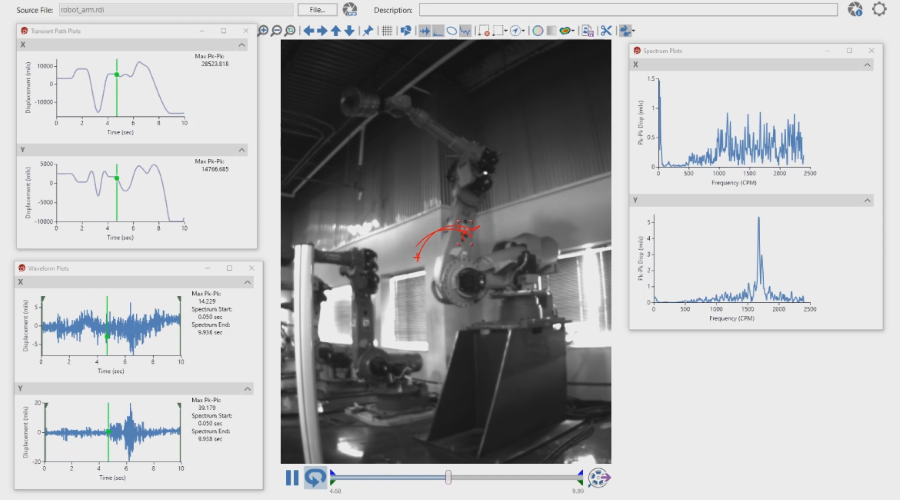Click the pan left arrow icon

[309, 31]
